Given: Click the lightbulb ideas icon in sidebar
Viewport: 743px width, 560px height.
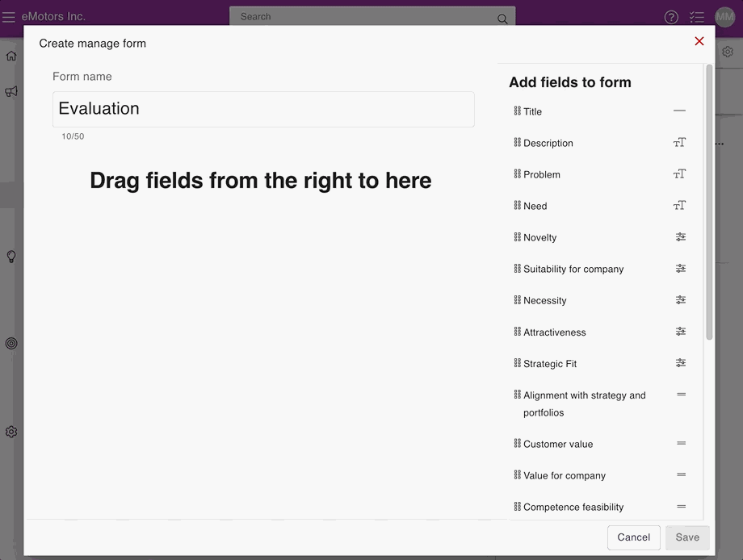Looking at the screenshot, I should pyautogui.click(x=11, y=257).
